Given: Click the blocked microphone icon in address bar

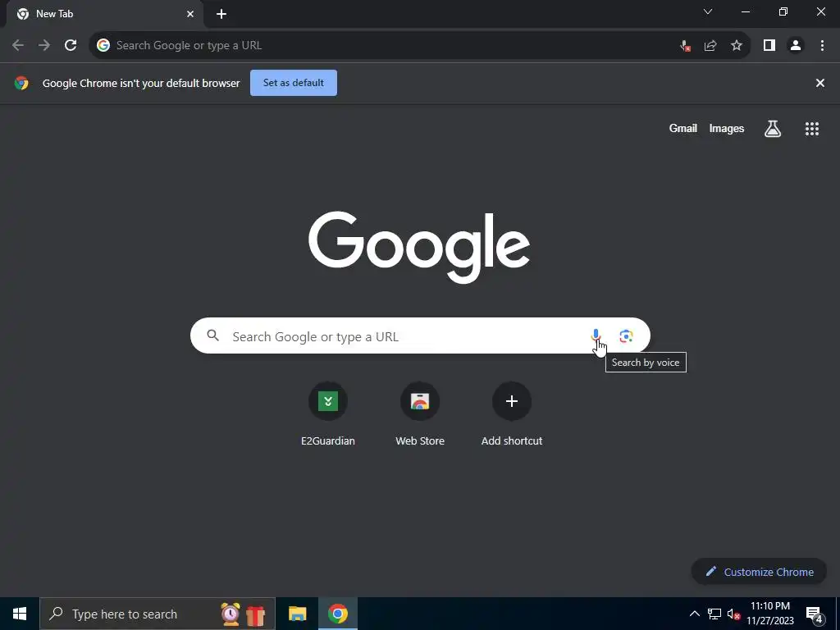Looking at the screenshot, I should coord(685,46).
